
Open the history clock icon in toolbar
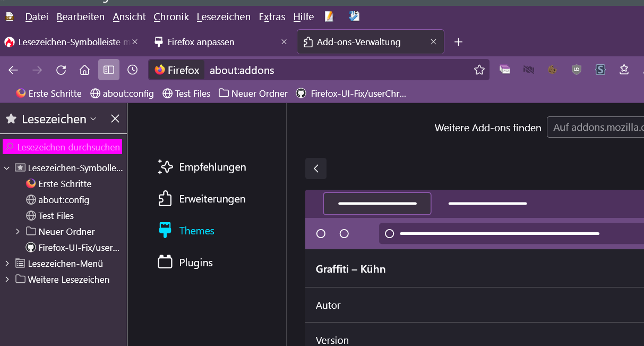point(133,70)
